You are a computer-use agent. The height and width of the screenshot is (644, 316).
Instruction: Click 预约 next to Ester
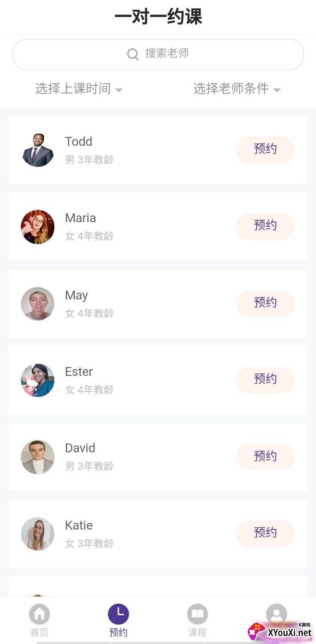[x=265, y=380]
